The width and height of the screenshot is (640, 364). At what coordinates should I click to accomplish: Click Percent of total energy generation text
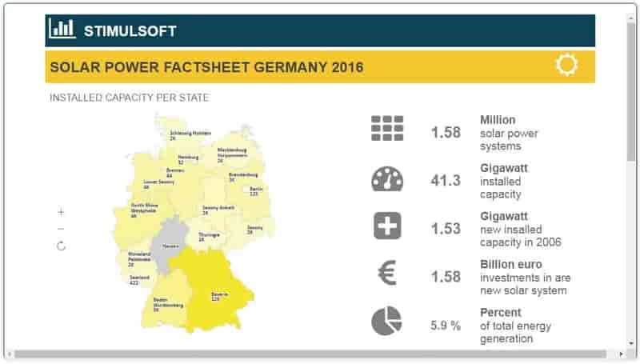click(515, 326)
